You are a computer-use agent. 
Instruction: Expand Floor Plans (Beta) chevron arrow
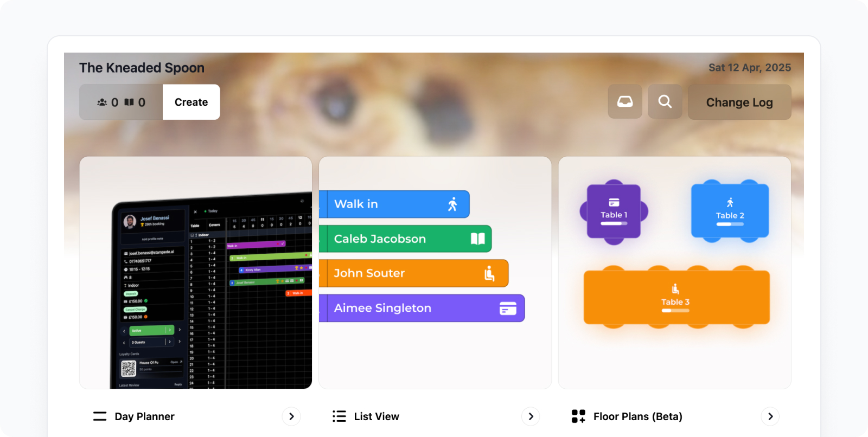(x=770, y=416)
